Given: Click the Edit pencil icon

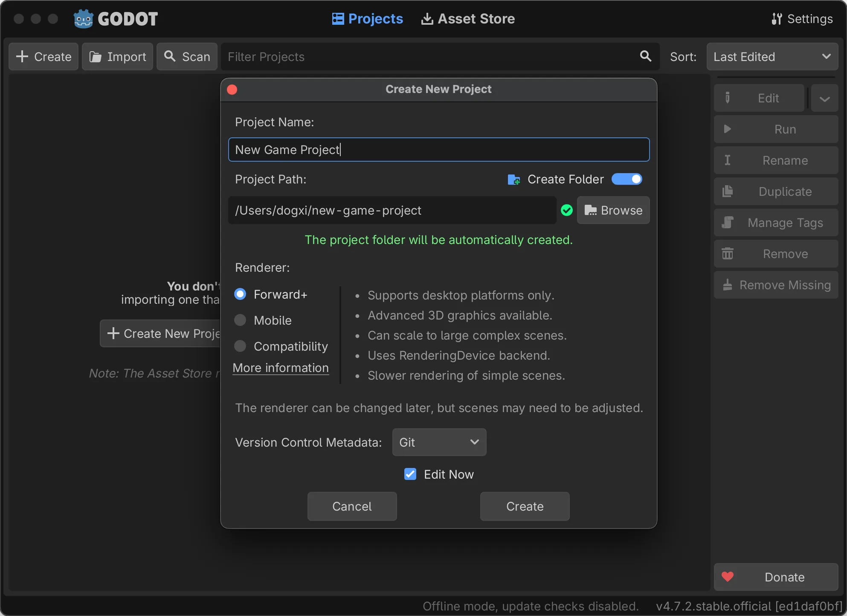Looking at the screenshot, I should pyautogui.click(x=728, y=98).
